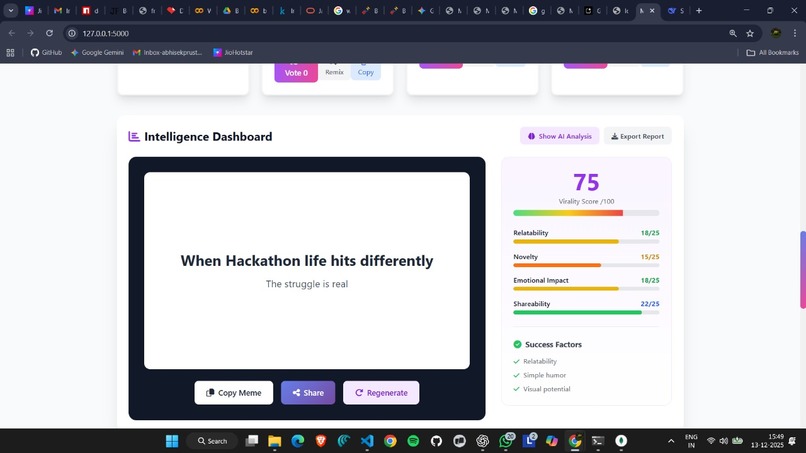Open Visual Studio Code from the taskbar
The image size is (806, 453).
click(x=367, y=441)
